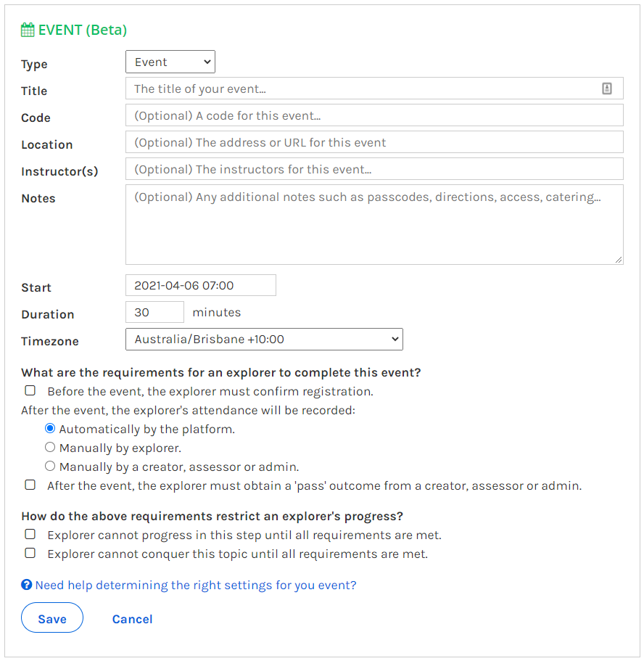Viewport: 644px width, 661px height.
Task: Choose 'Manually by a creator, assessor or admin'
Action: [x=50, y=467]
